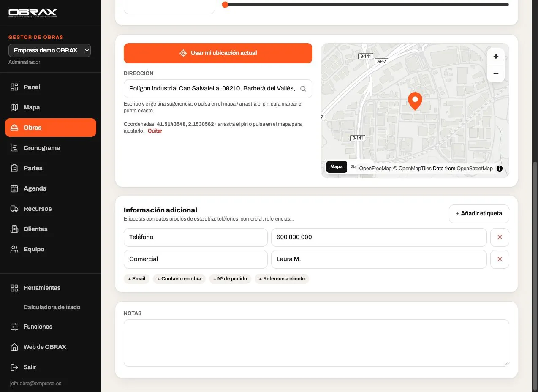This screenshot has width=538, height=392.
Task: Zoom out the map with minus button
Action: (496, 74)
